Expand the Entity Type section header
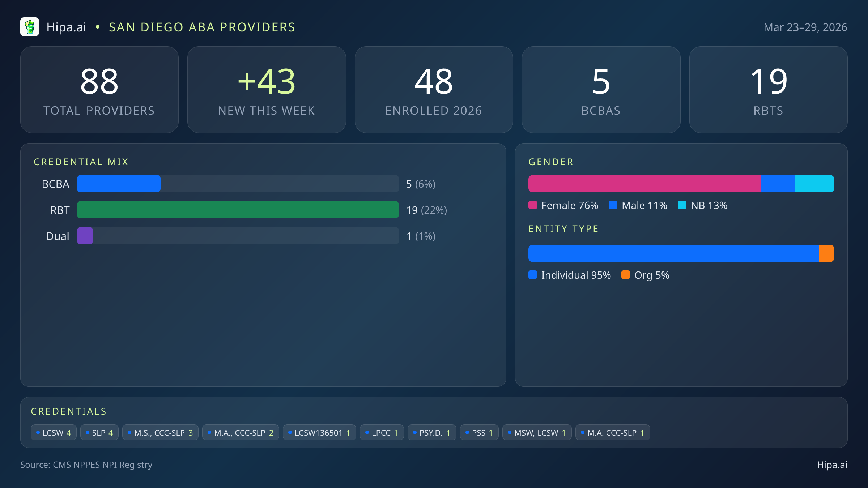Screen dimensions: 868x488 (563, 228)
